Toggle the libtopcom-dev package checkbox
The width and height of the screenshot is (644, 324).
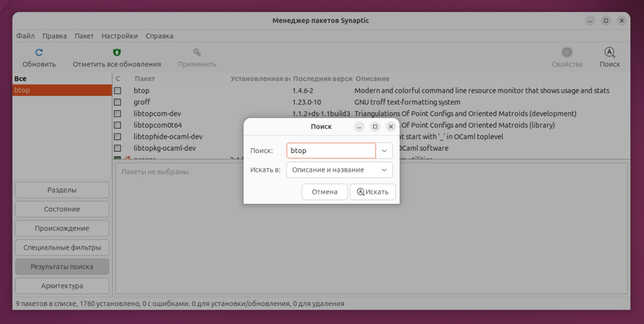coord(117,113)
